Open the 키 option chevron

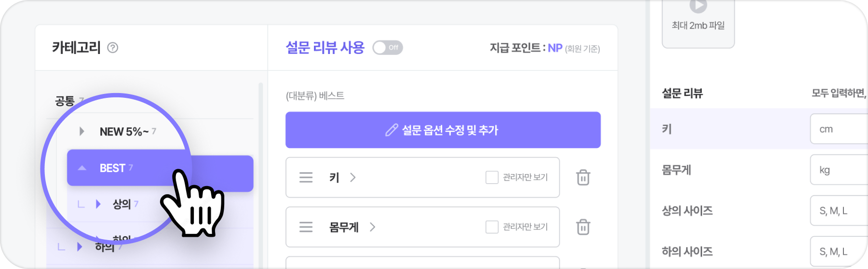click(353, 177)
